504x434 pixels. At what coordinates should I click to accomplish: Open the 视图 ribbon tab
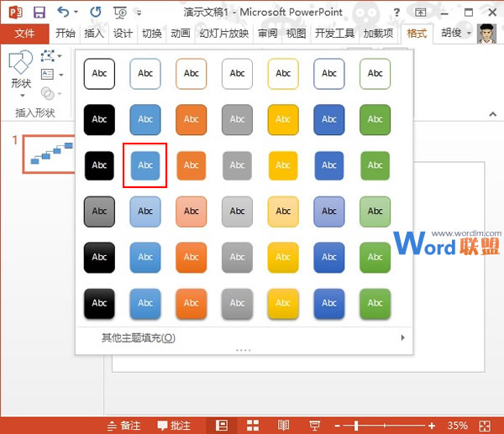pos(296,34)
